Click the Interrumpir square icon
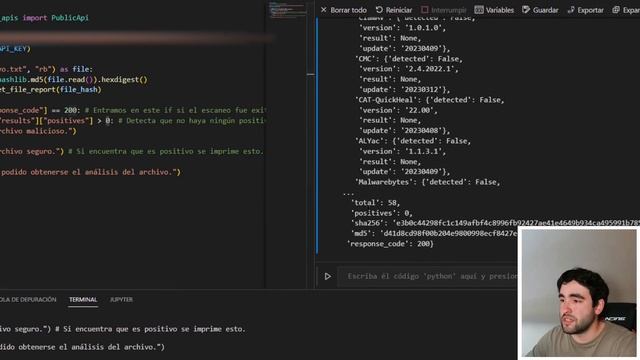 point(425,10)
